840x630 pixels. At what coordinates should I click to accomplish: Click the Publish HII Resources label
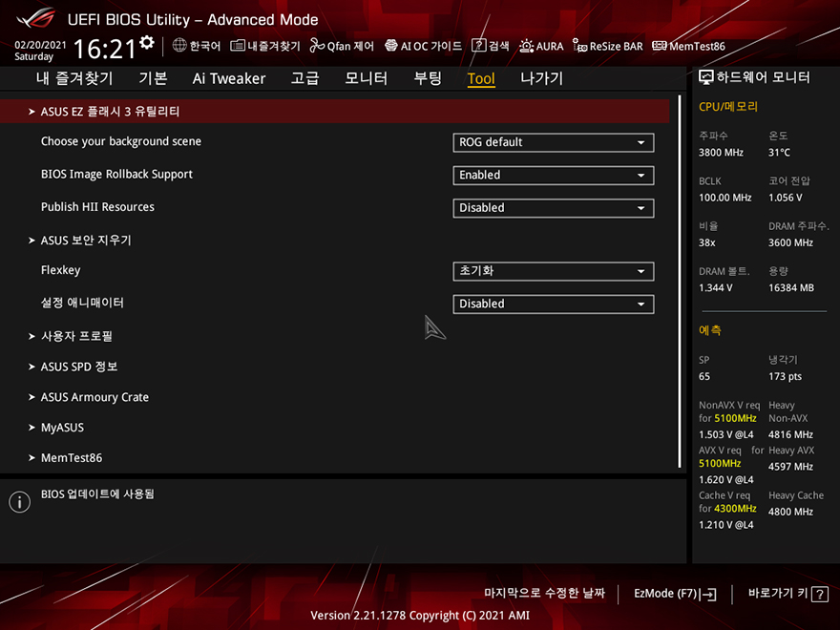[97, 207]
